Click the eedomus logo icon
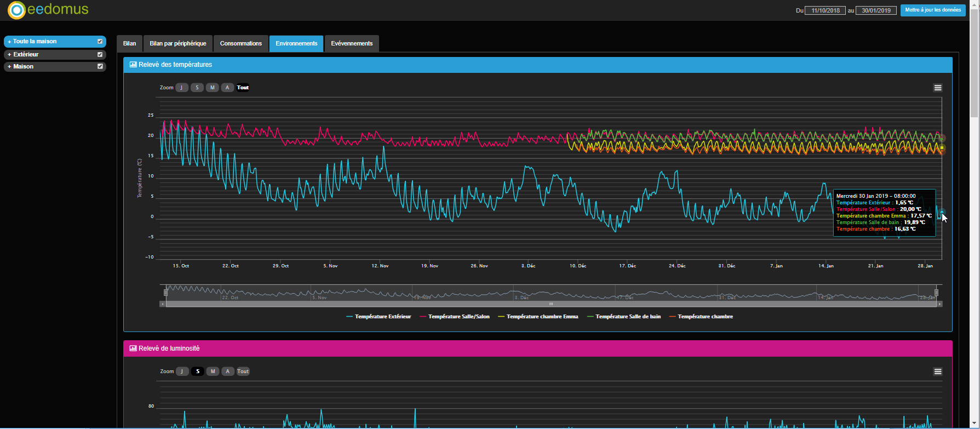Image resolution: width=980 pixels, height=429 pixels. (16, 10)
